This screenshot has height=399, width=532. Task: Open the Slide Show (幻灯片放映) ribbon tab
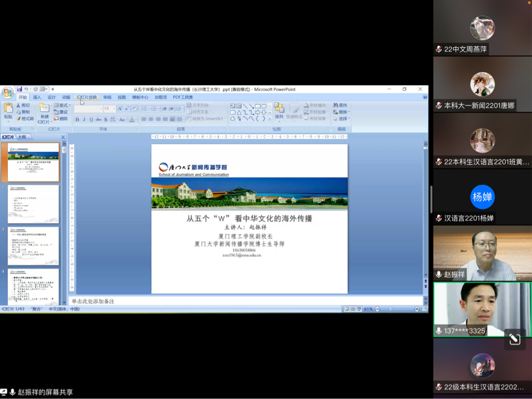[86, 98]
